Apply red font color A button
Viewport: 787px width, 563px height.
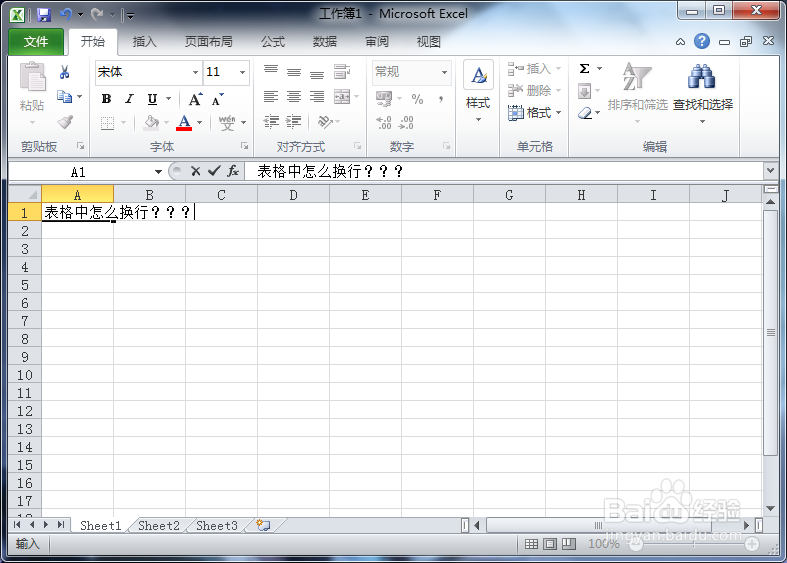pyautogui.click(x=184, y=122)
